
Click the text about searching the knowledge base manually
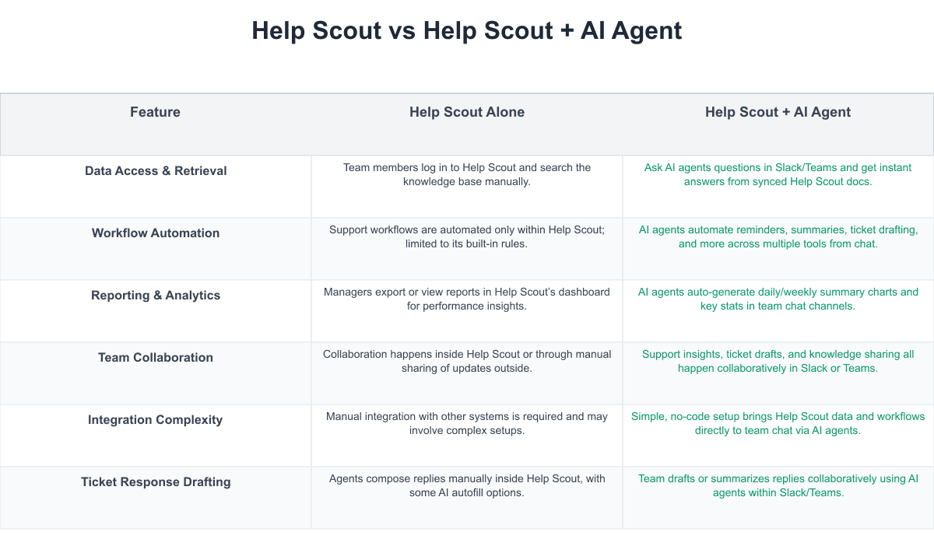tap(467, 174)
